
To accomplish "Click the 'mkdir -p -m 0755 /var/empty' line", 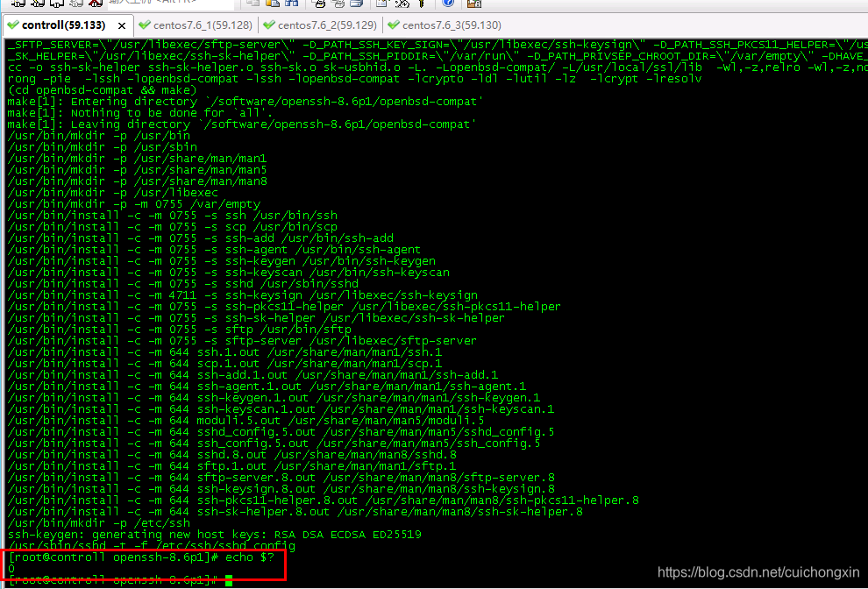I will 134,204.
